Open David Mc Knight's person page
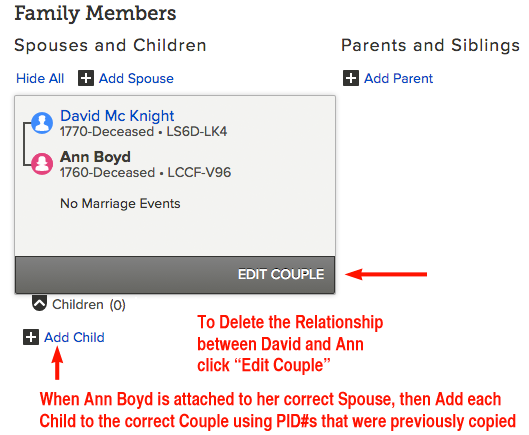529x435 pixels. (117, 116)
